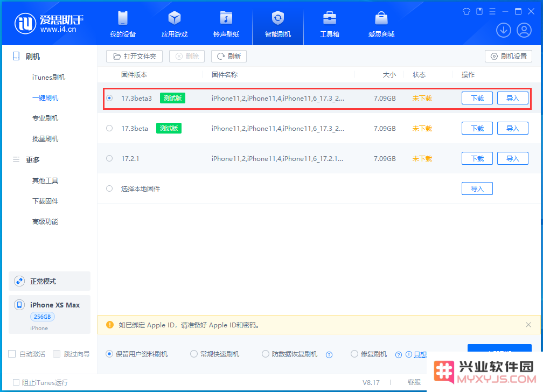Open help icon next to 修复刷机

click(x=399, y=355)
